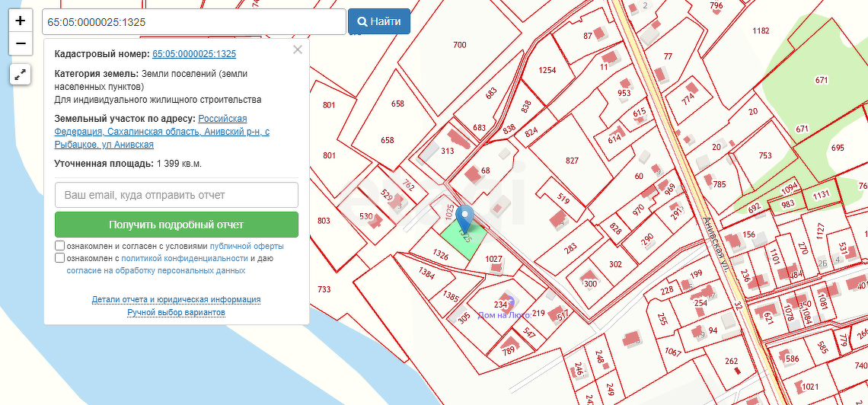Open согласие на обработку персональных данных
Screen dimensions: 868x405
pyautogui.click(x=155, y=270)
